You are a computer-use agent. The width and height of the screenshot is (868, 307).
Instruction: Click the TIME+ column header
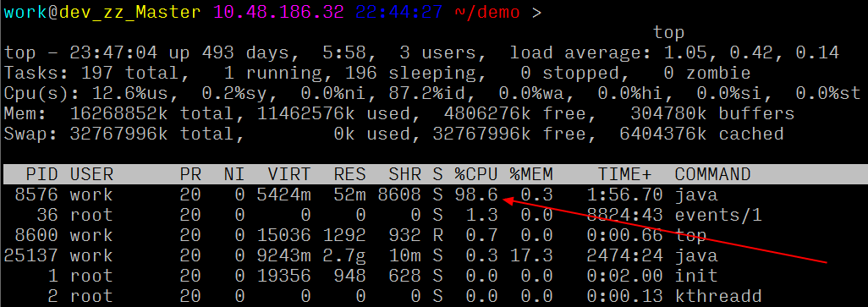tap(624, 175)
